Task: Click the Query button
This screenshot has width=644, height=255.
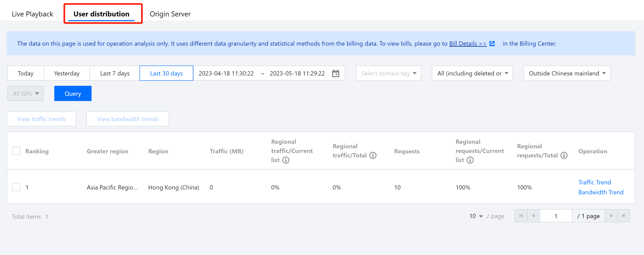Action: pyautogui.click(x=73, y=93)
